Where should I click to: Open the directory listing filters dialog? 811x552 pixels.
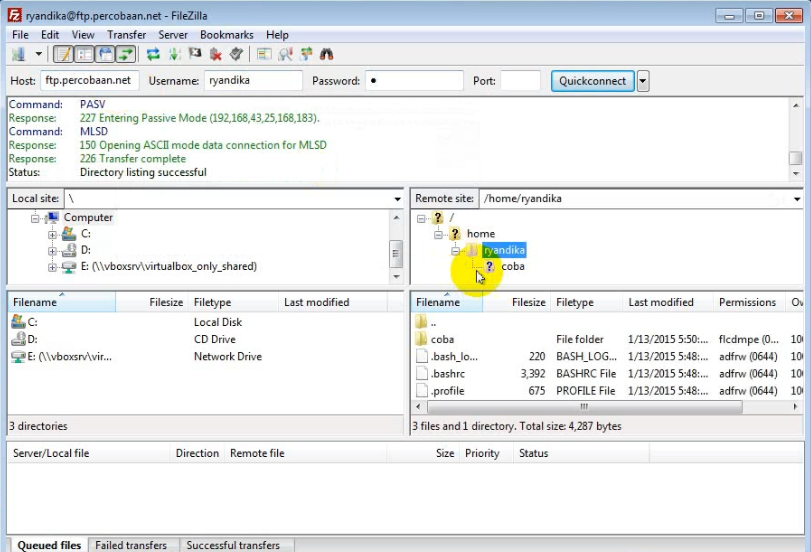264,54
